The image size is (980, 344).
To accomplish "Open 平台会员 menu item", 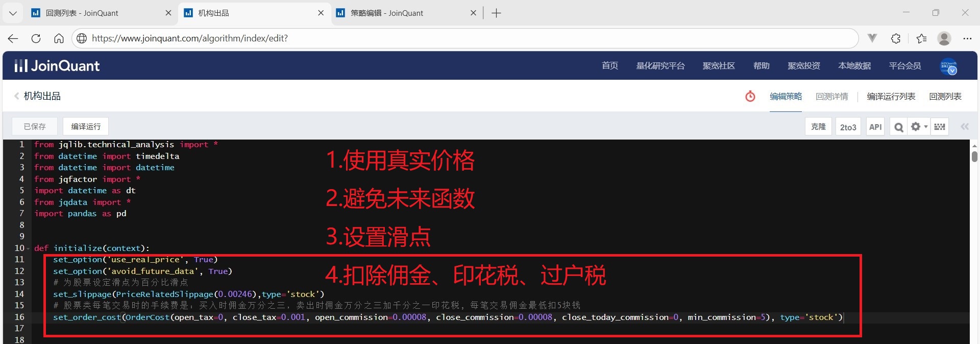I will coord(905,66).
